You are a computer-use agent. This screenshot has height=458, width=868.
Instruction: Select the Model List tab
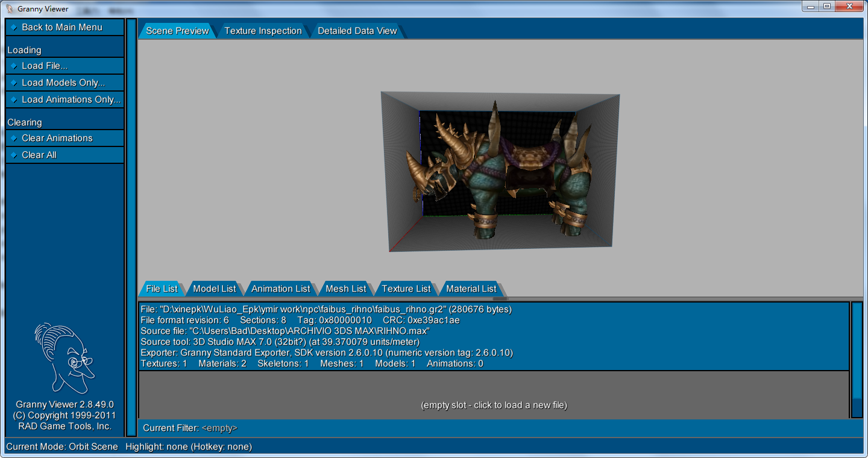click(x=215, y=289)
